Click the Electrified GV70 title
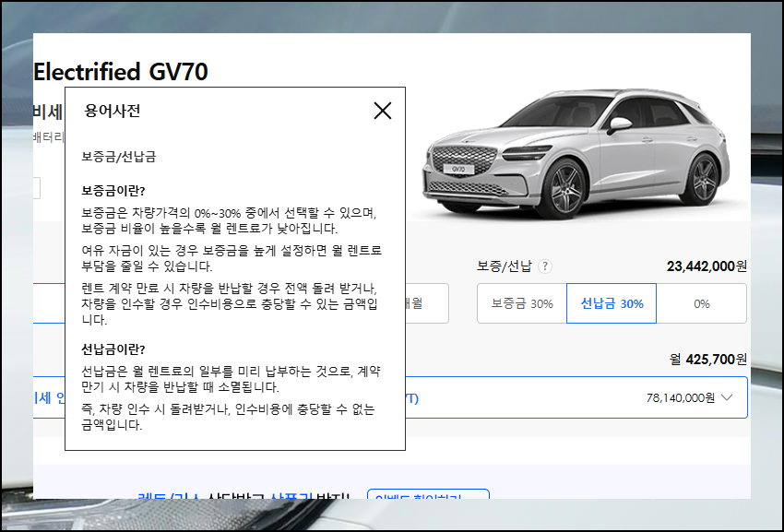Screen dimensions: 784x532 coord(121,72)
